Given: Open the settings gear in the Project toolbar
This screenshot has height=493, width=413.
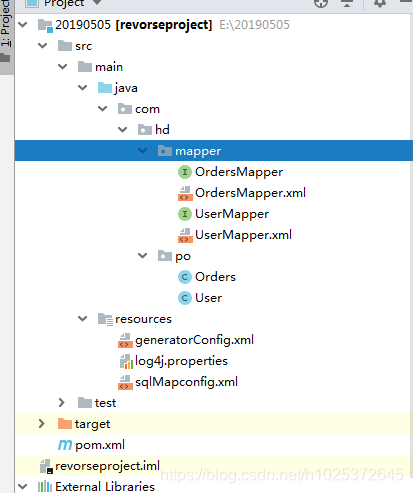Looking at the screenshot, I should coord(380,3).
